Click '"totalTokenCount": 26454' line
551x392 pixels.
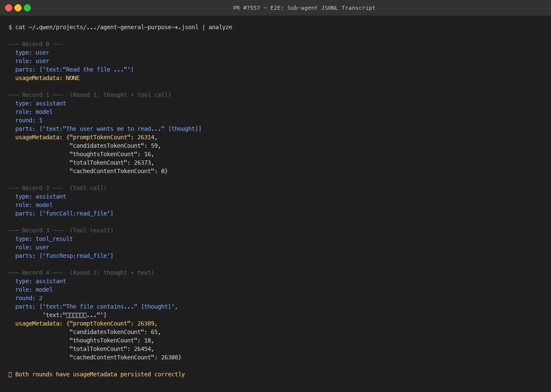pyautogui.click(x=112, y=349)
